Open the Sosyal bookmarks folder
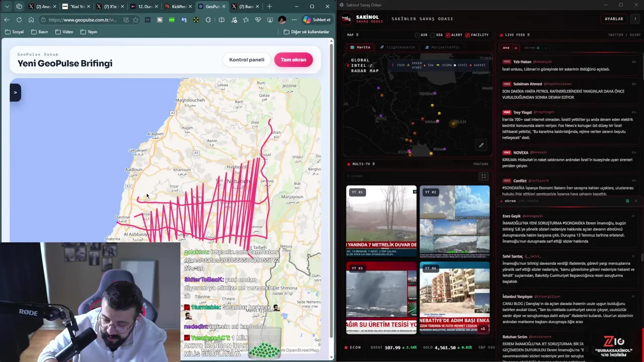 [x=15, y=32]
